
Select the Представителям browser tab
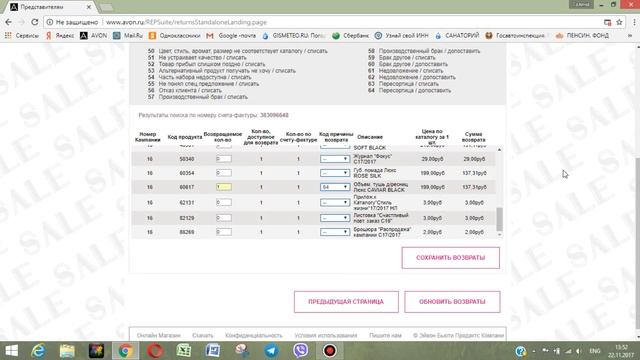pyautogui.click(x=49, y=7)
